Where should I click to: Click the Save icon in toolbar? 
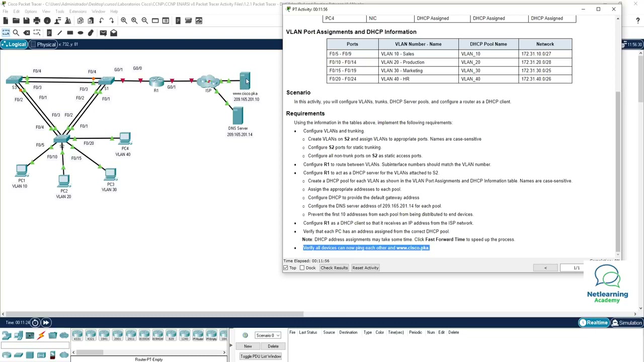26,21
